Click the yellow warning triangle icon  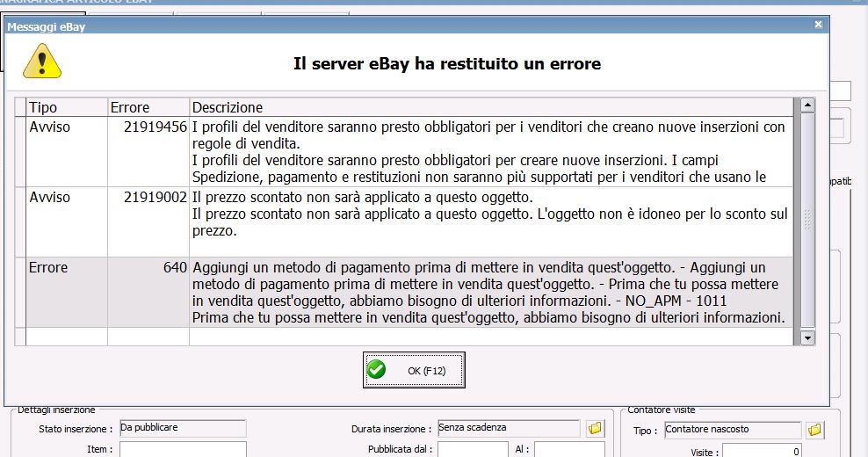tap(42, 61)
